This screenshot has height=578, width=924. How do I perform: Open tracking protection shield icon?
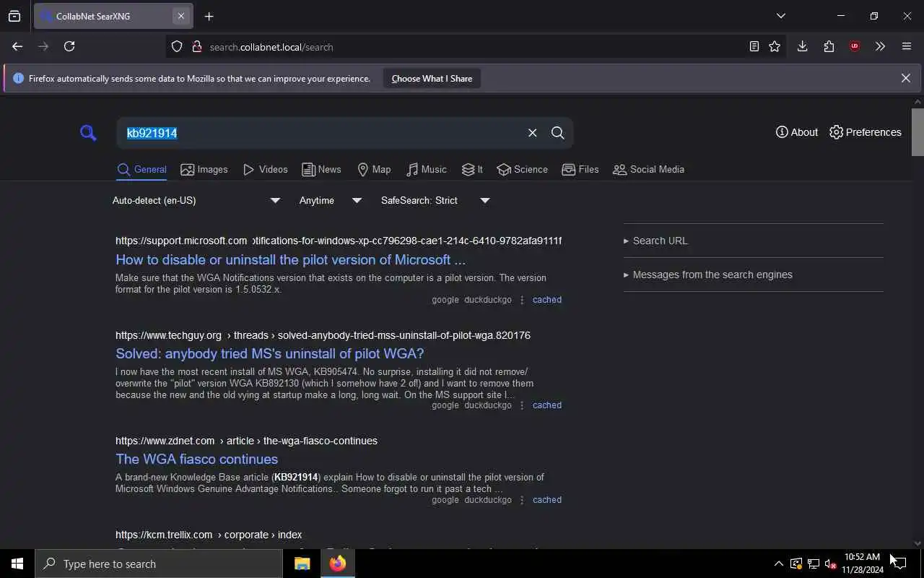177,47
